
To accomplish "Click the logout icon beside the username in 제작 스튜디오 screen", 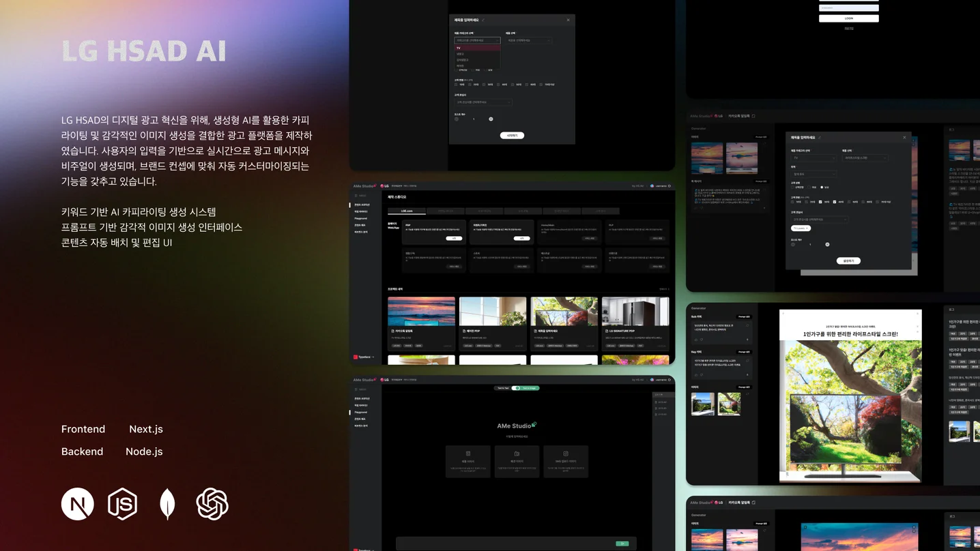I will [669, 185].
